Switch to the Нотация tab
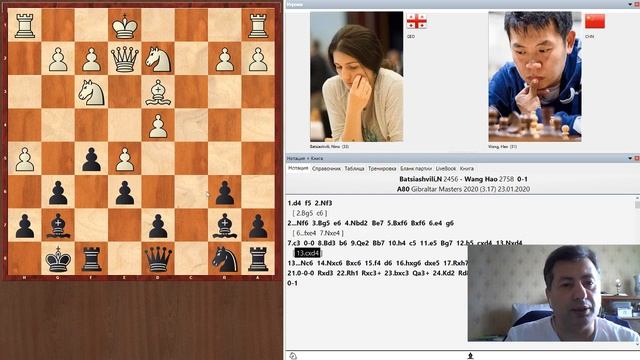The image size is (640, 360). [298, 168]
